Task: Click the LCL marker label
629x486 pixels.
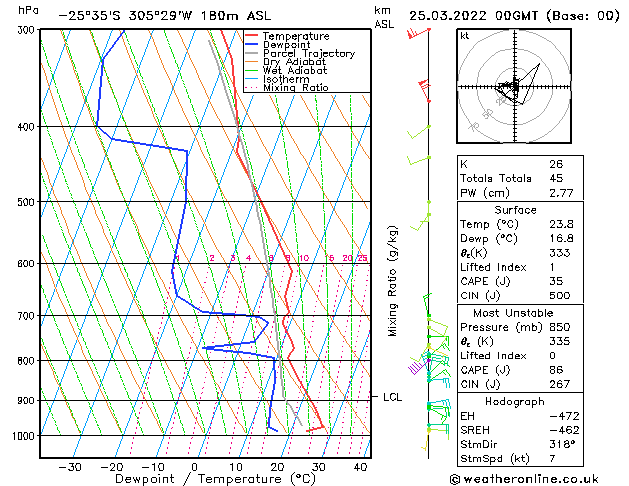Action: coord(392,397)
